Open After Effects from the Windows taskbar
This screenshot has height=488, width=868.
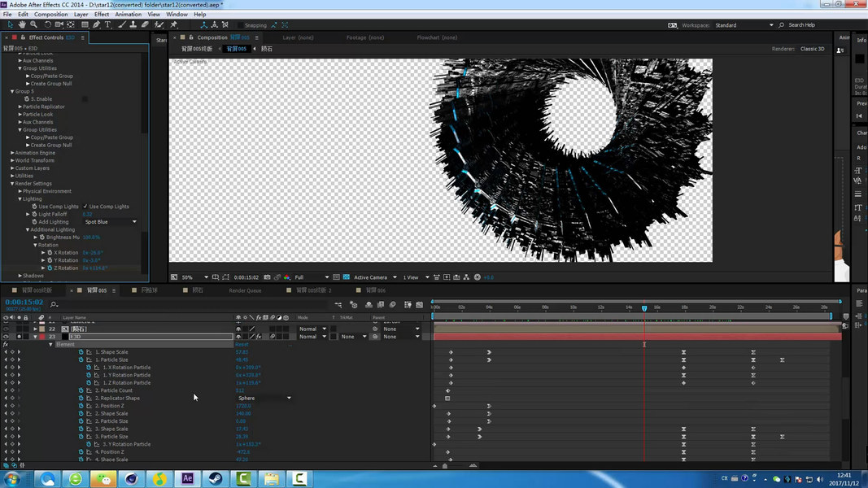point(187,478)
